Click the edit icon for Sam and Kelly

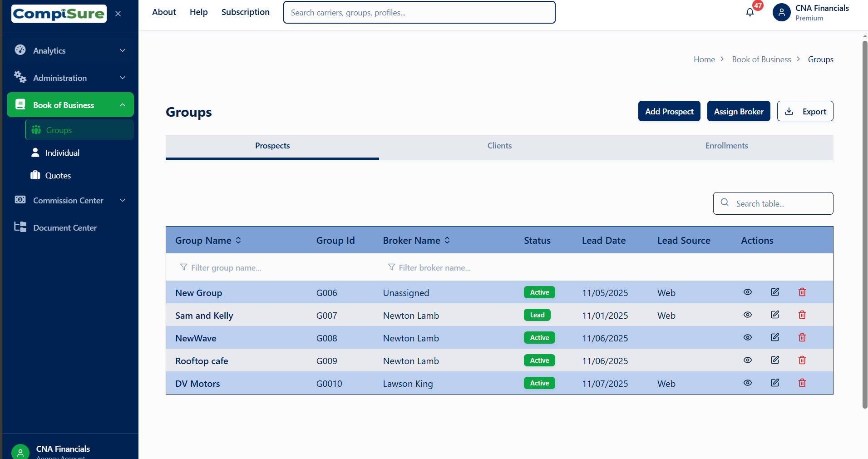tap(775, 315)
